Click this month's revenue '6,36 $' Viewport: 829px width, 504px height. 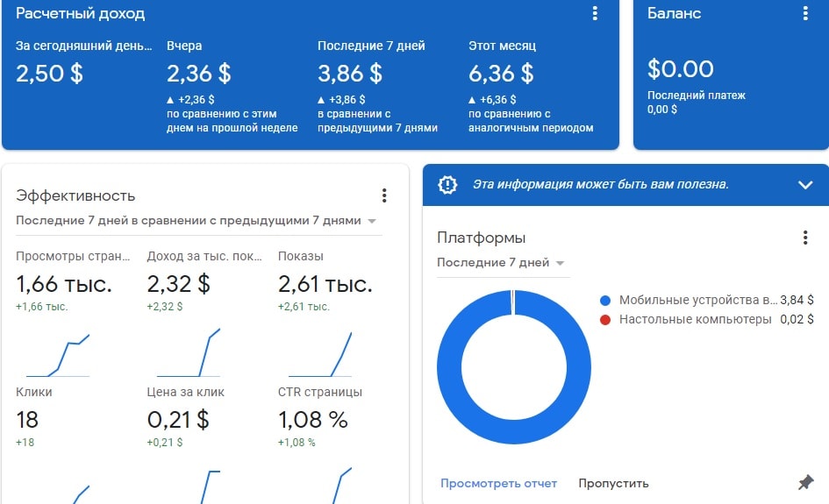coord(501,74)
